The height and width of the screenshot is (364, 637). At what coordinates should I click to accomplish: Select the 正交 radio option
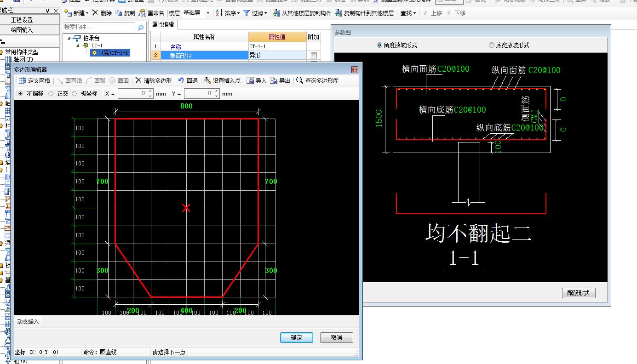(x=51, y=94)
